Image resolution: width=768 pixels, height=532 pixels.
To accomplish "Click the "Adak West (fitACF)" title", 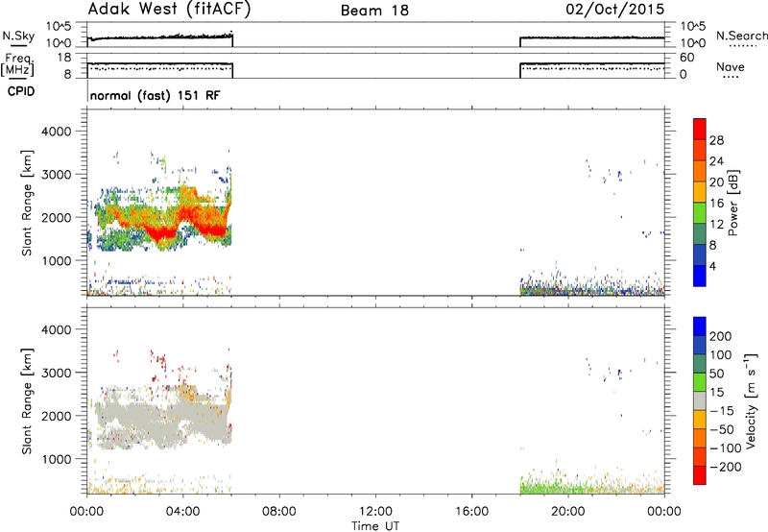I will (169, 10).
